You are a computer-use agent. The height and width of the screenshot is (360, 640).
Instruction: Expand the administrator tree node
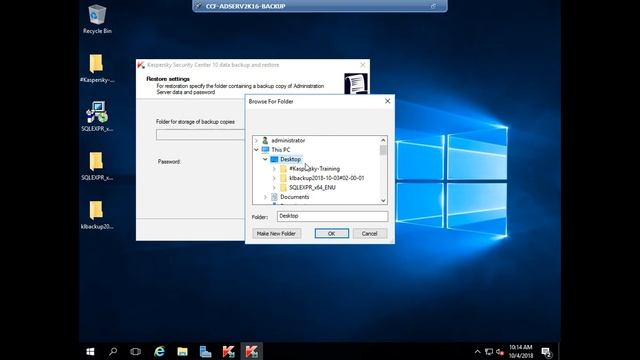pos(256,140)
